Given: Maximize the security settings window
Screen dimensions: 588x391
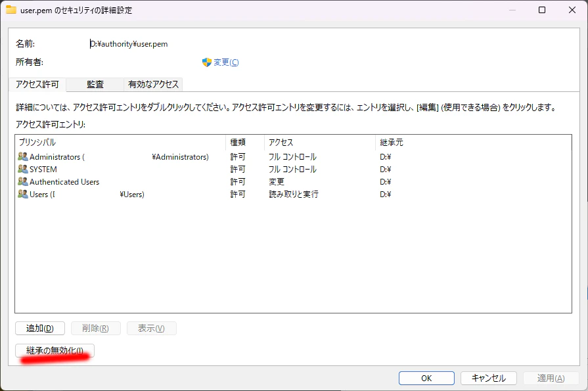Looking at the screenshot, I should pos(542,10).
